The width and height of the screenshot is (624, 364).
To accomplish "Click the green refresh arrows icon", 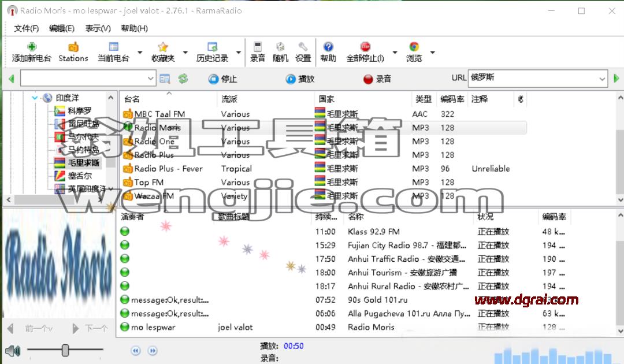I will (183, 79).
